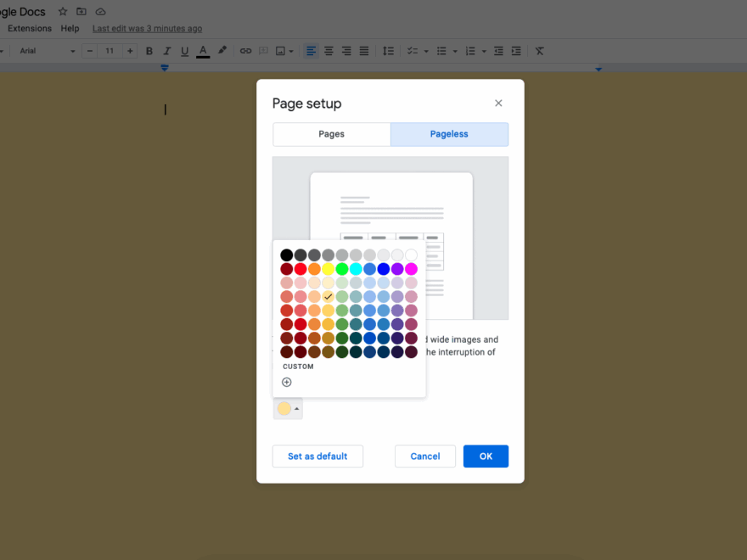This screenshot has height=560, width=747.
Task: Apply italic formatting
Action: (166, 51)
